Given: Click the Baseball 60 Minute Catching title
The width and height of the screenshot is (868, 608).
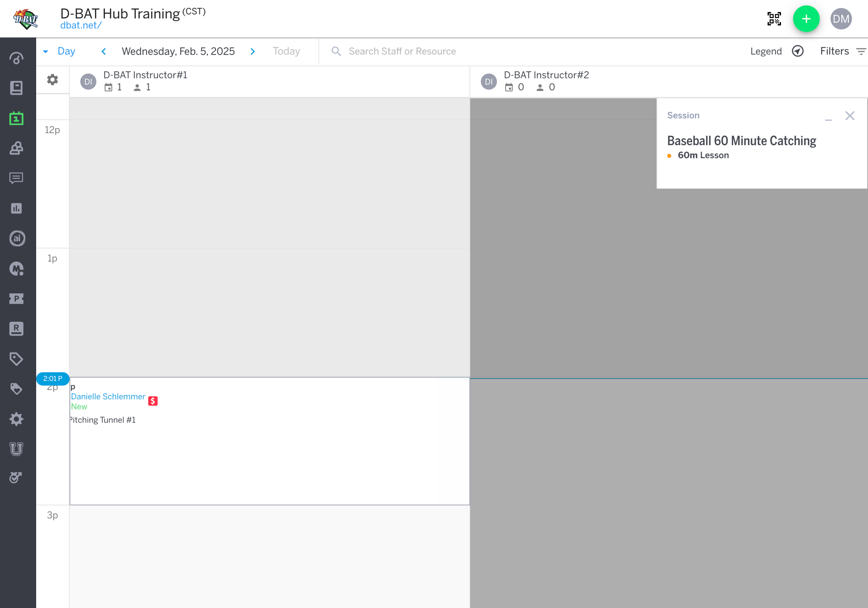Looking at the screenshot, I should [x=741, y=140].
